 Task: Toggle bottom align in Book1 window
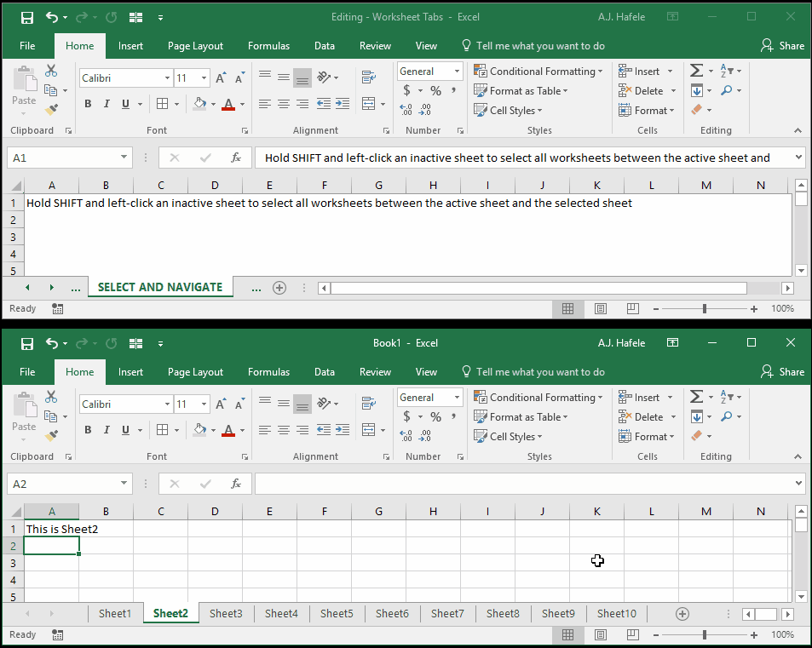tap(302, 404)
